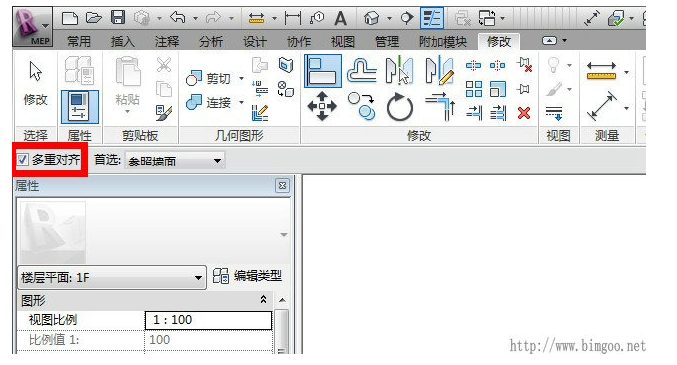Click the Type Properties icon in Properties panel group
677x365 pixels.
click(x=79, y=70)
